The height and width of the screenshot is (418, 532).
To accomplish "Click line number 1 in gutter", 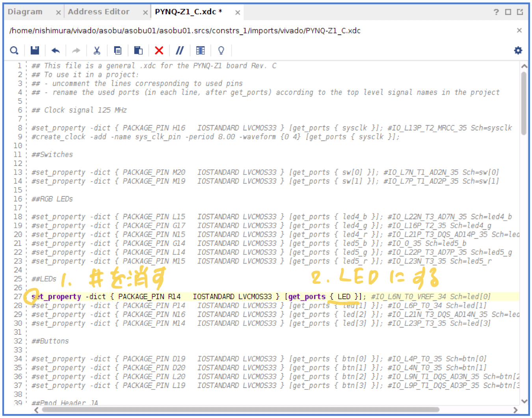I will 20,65.
